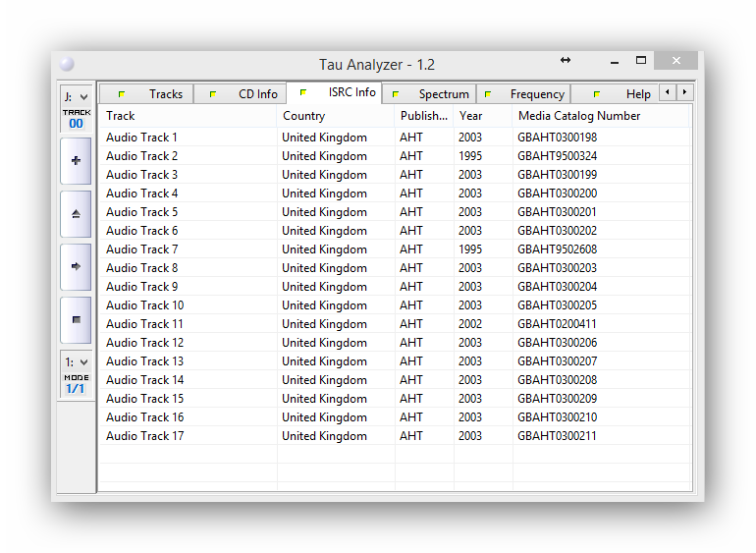
Task: Open the J: drive selector dropdown
Action: pos(76,96)
